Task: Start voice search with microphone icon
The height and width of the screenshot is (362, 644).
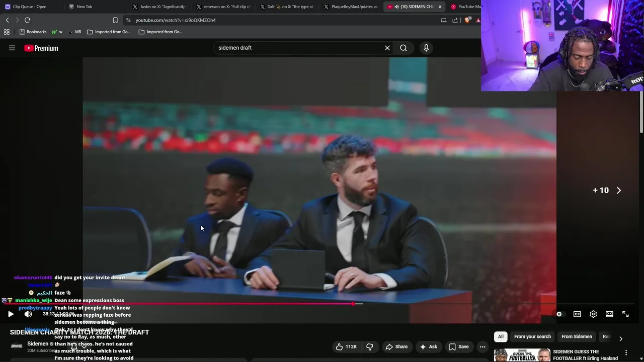Action: (x=426, y=48)
